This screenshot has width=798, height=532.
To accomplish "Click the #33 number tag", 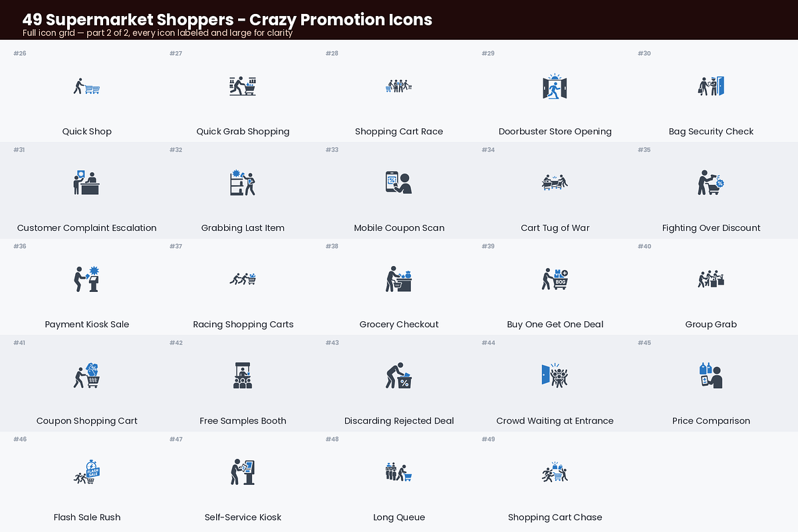I will tap(332, 150).
